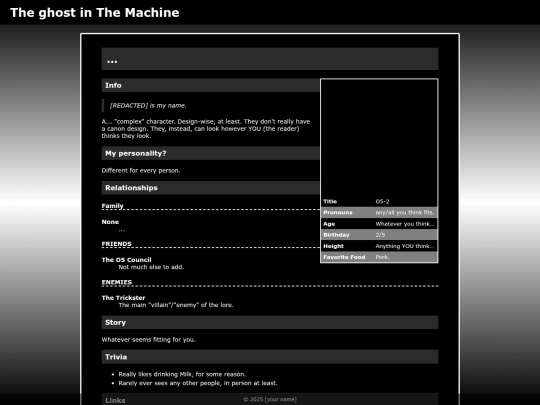540x405 pixels.
Task: Click the '© 2025 [your name]' footer text
Action: coord(270,399)
